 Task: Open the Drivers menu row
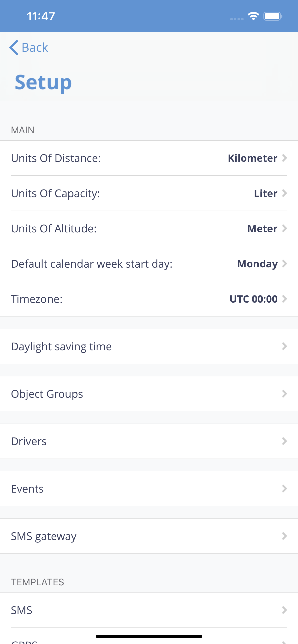[x=149, y=441]
